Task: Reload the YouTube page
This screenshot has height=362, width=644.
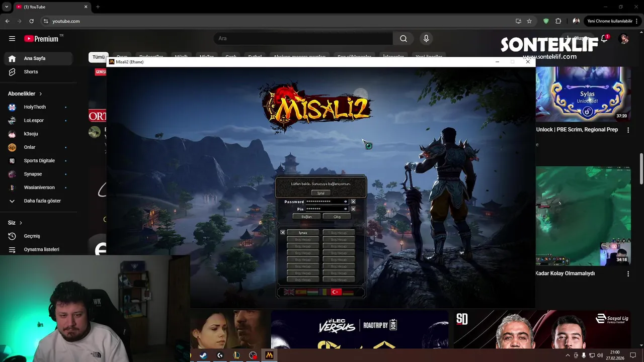Action: 31,21
